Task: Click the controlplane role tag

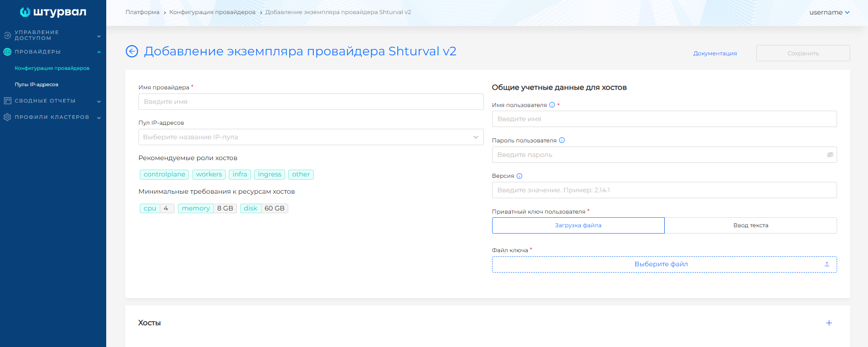Action: coord(164,174)
